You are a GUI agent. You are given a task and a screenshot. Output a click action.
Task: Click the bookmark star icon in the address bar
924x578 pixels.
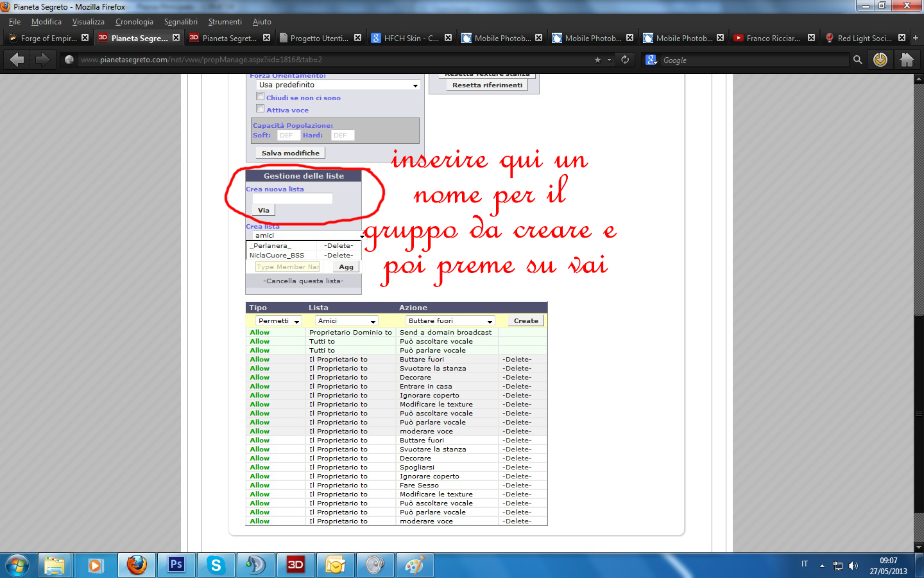(x=597, y=60)
